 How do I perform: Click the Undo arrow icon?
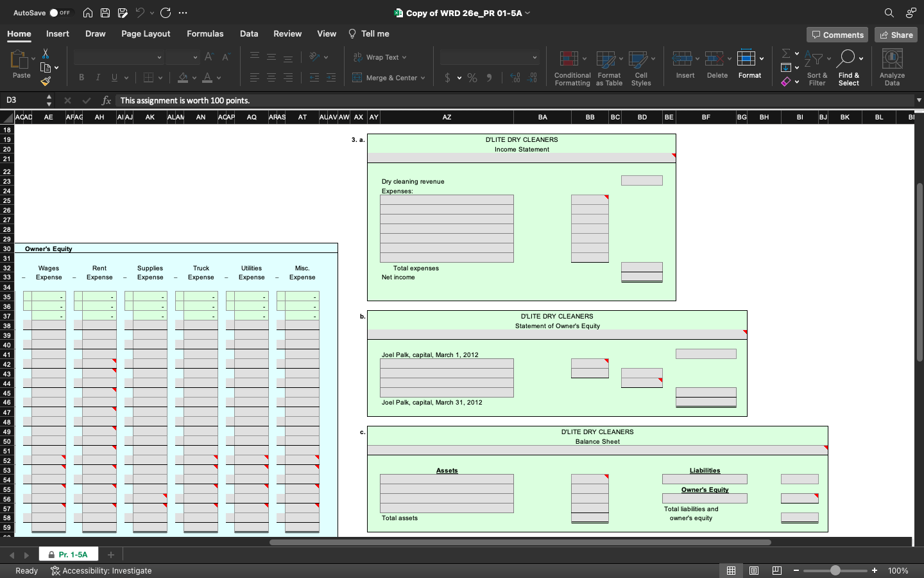(140, 13)
